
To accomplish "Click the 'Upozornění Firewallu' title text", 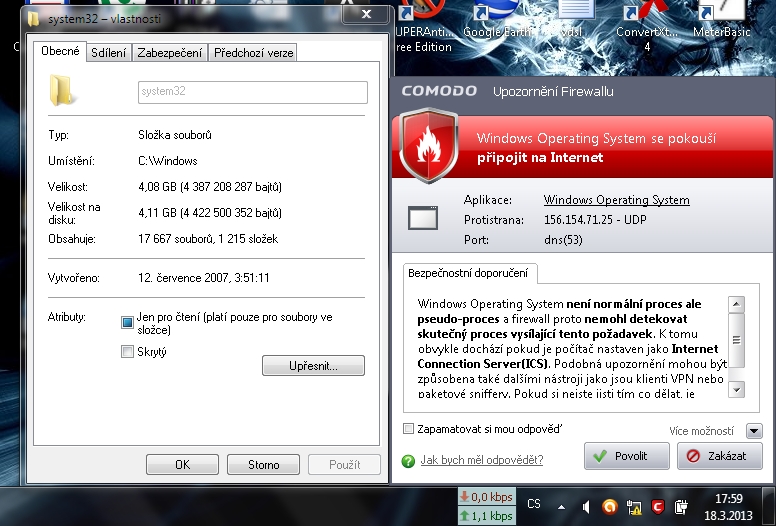I will coord(553,92).
